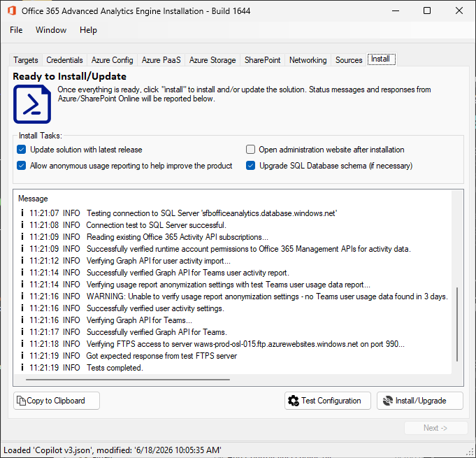Click the Install/Upgrade button

click(x=420, y=401)
